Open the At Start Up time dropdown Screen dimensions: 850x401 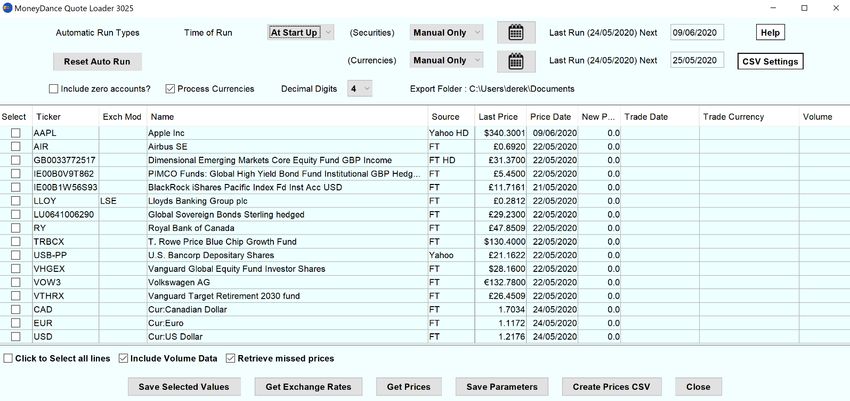tap(301, 33)
